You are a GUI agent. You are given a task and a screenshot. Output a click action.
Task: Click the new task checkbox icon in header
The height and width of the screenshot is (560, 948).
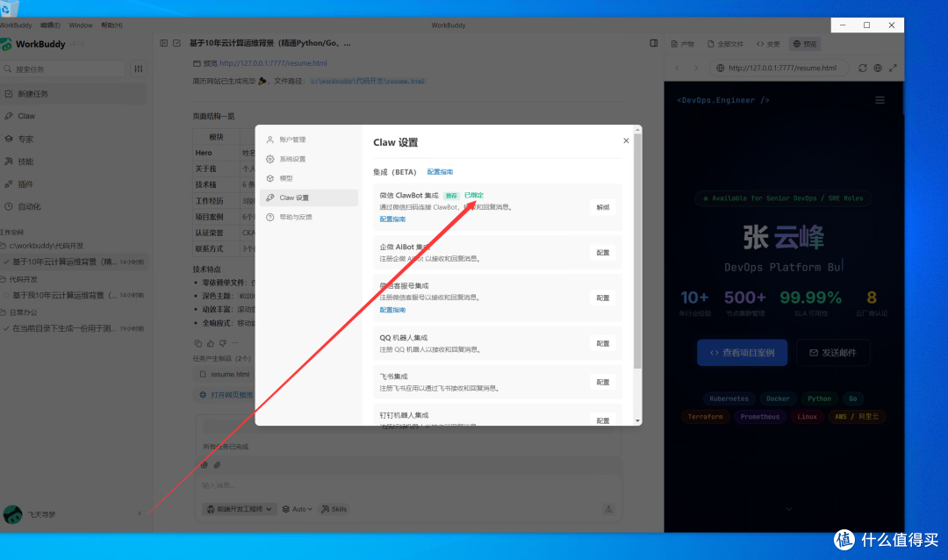tap(176, 43)
